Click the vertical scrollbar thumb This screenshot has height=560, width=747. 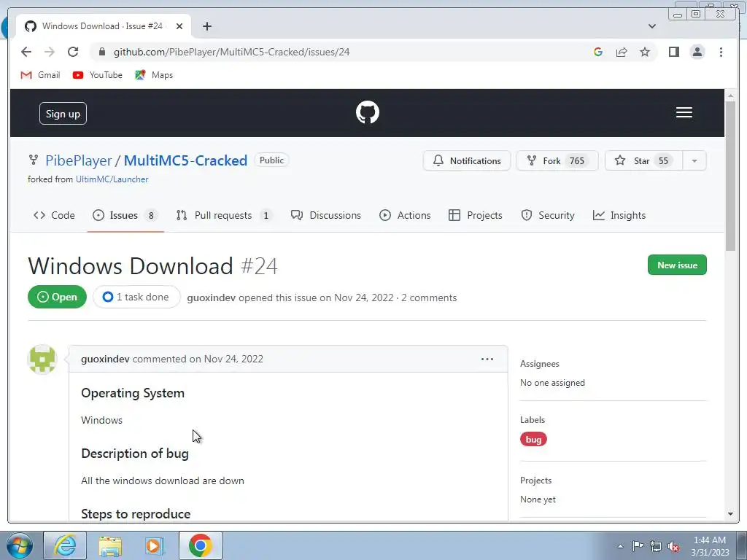tap(731, 176)
